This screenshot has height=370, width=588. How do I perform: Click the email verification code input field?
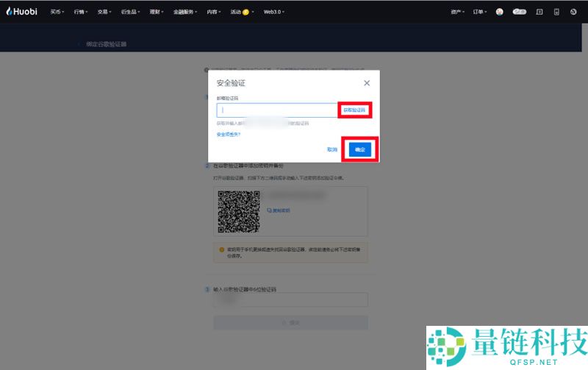[x=277, y=110]
